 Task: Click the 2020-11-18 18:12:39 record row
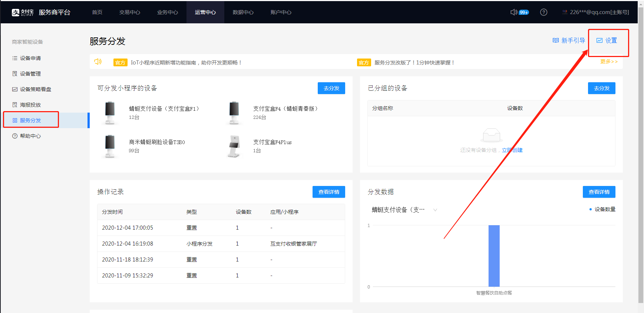coord(221,260)
